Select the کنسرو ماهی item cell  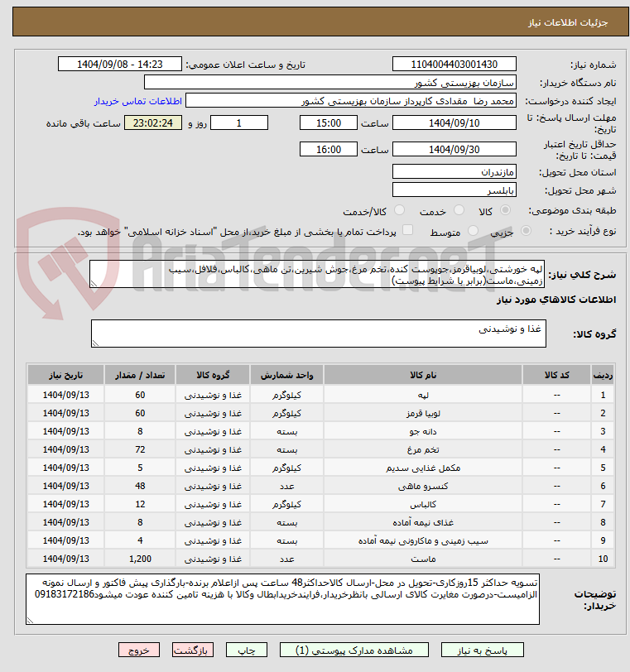click(423, 486)
